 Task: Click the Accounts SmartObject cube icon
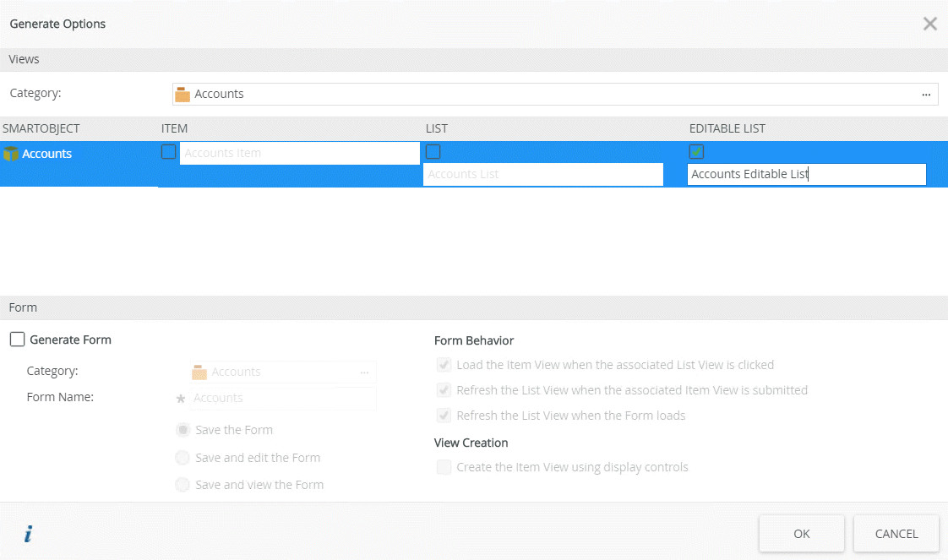coord(11,154)
